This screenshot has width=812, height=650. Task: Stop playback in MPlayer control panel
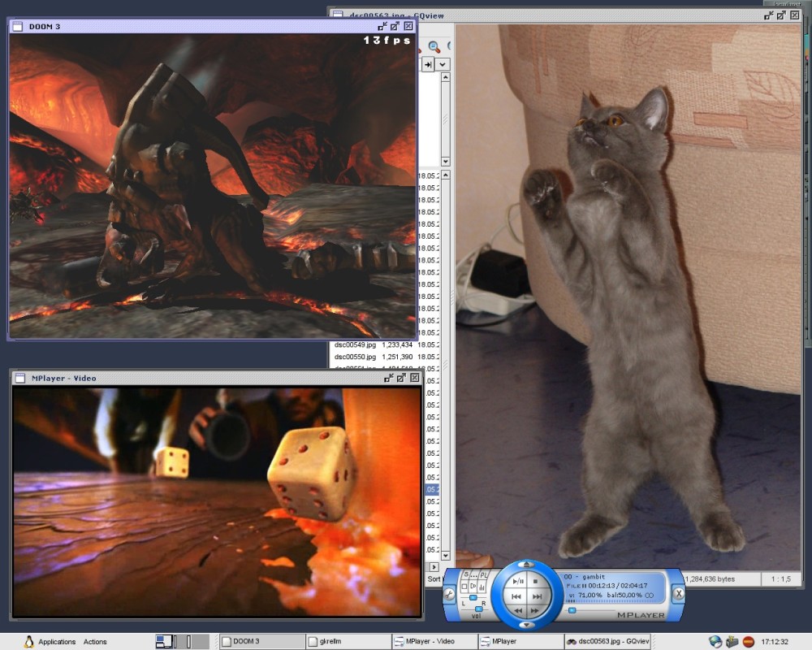pos(535,582)
